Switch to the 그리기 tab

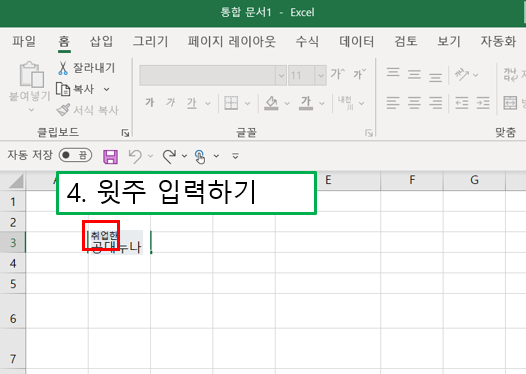tap(151, 41)
